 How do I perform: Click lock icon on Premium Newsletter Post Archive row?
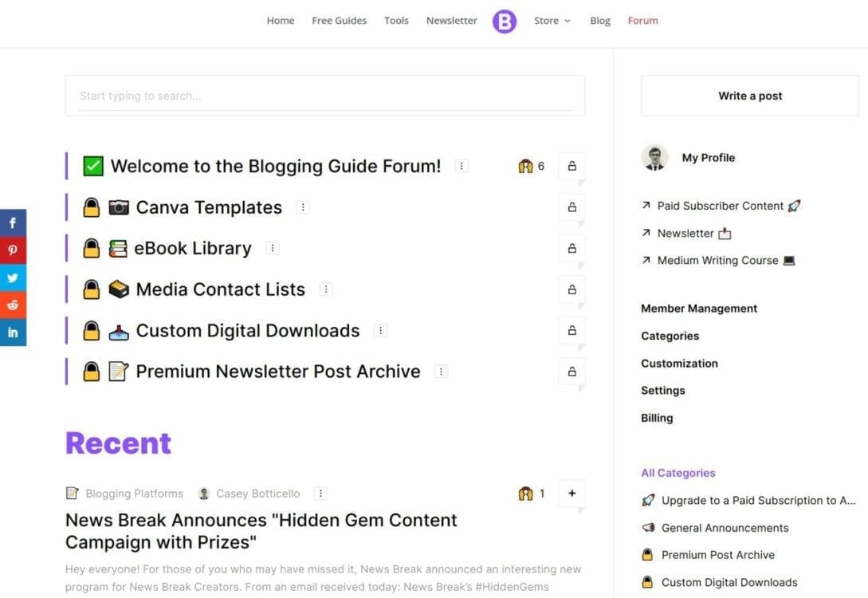tap(571, 371)
